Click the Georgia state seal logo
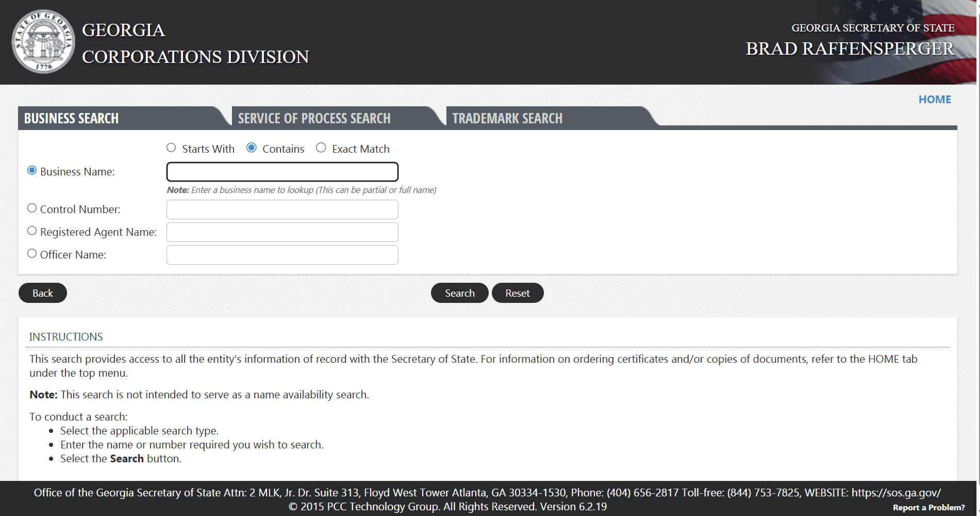This screenshot has width=980, height=516. click(x=43, y=41)
